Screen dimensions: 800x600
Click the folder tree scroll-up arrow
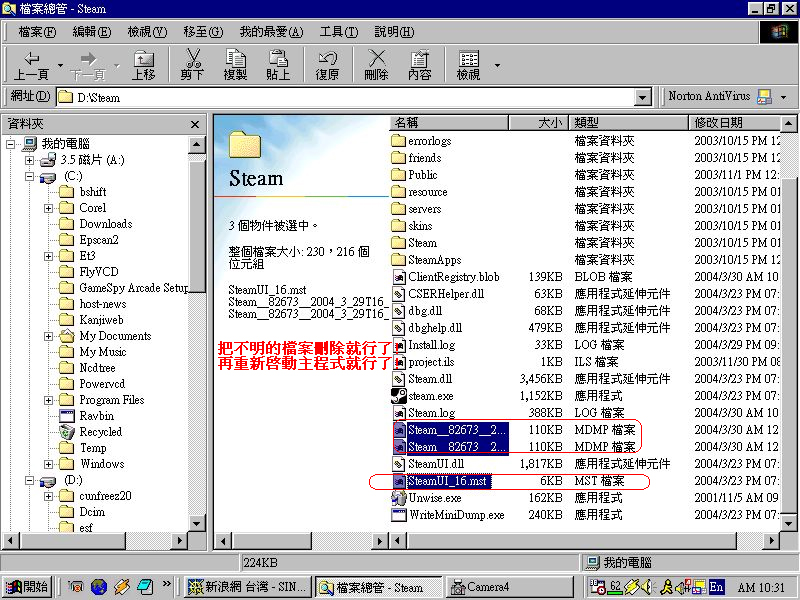click(x=196, y=145)
